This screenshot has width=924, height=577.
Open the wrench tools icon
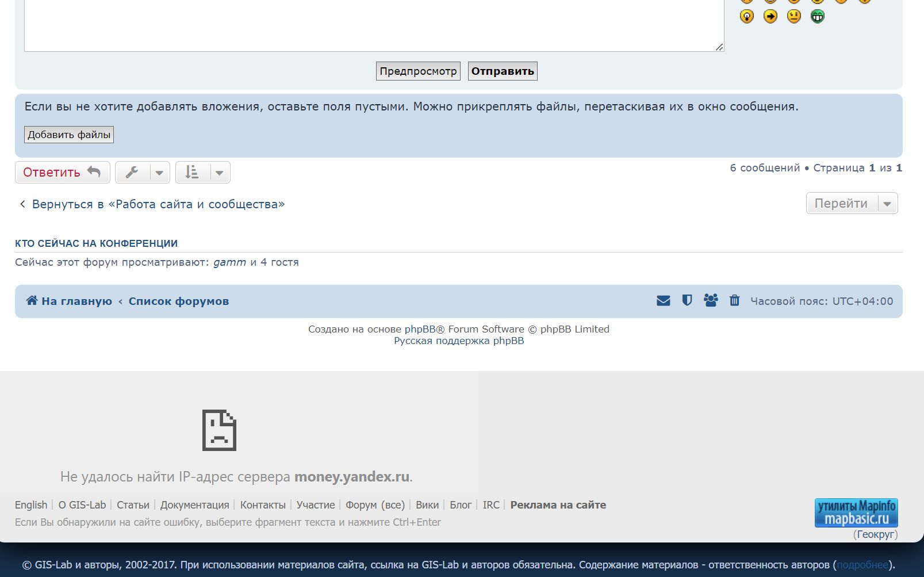(133, 172)
